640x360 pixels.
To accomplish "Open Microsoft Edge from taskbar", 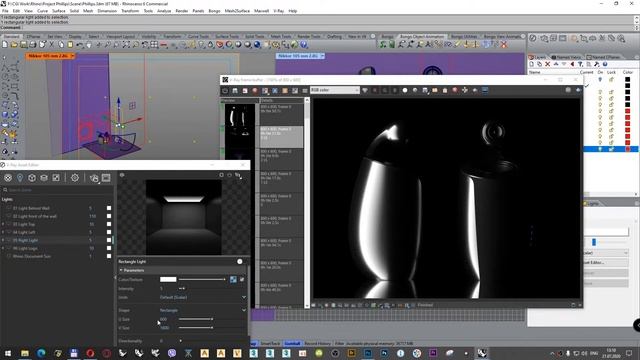I will tap(41, 353).
